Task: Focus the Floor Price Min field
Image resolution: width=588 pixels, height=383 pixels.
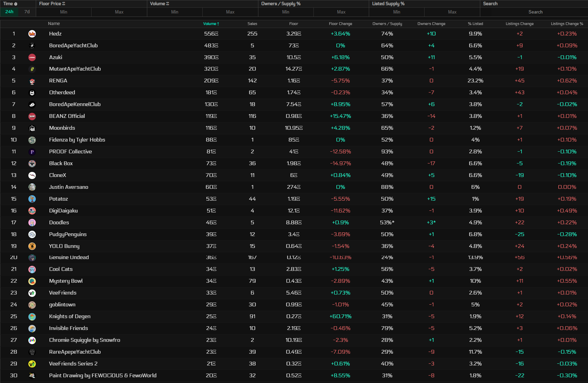Action: point(64,12)
